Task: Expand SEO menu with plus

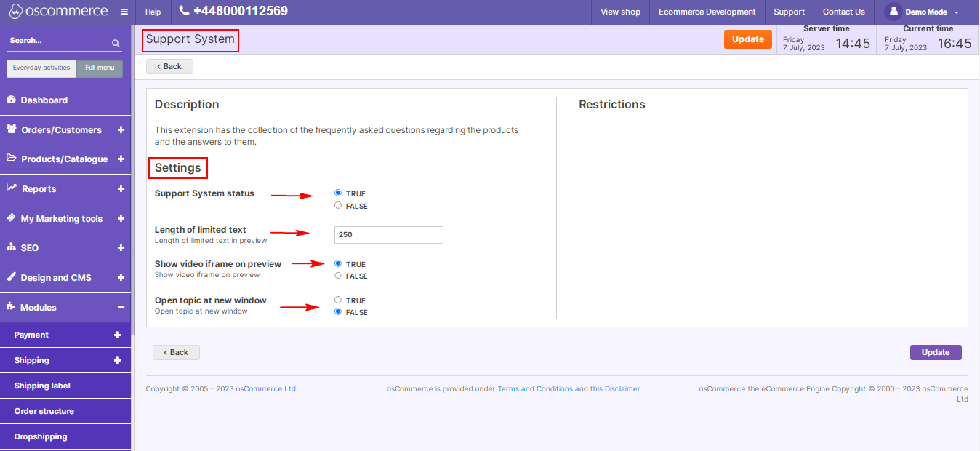Action: point(121,247)
